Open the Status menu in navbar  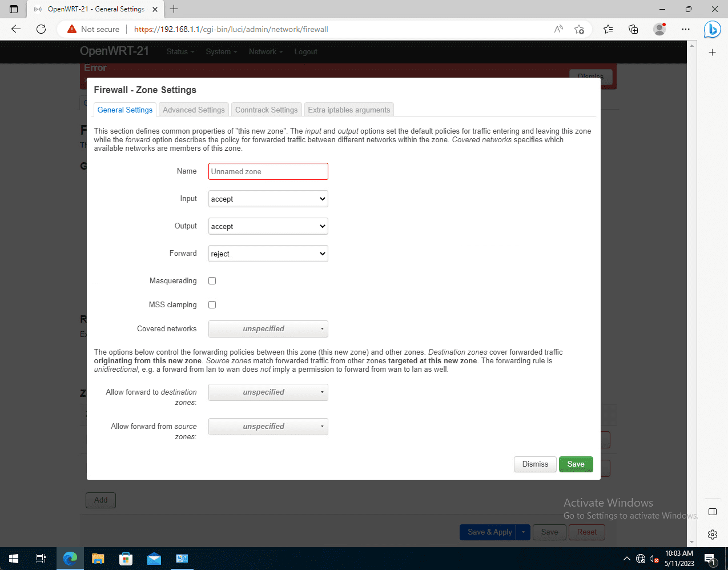click(180, 51)
